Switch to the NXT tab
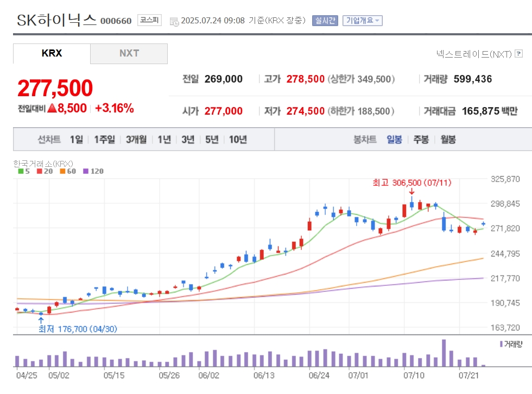Image resolution: width=532 pixels, height=394 pixels. pyautogui.click(x=129, y=53)
